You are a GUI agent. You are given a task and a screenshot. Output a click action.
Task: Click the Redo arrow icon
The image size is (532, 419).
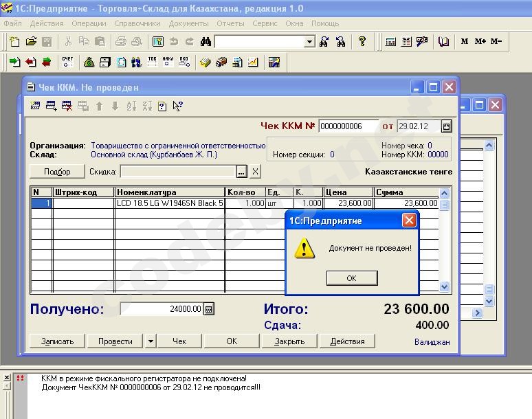[x=189, y=41]
